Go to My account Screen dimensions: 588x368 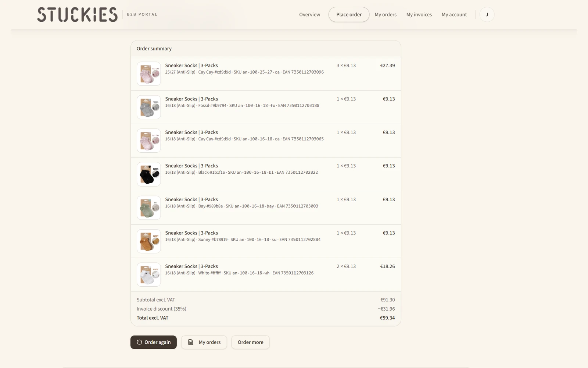click(x=454, y=15)
